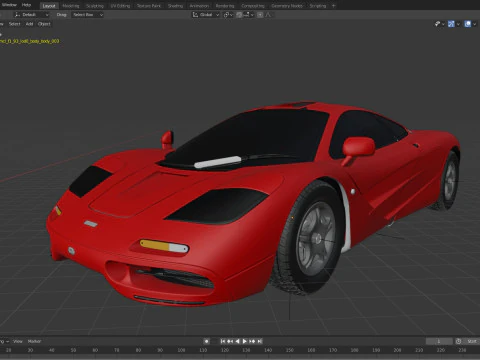Switch to the Animation workspace tab
The image size is (480, 360).
point(199,6)
